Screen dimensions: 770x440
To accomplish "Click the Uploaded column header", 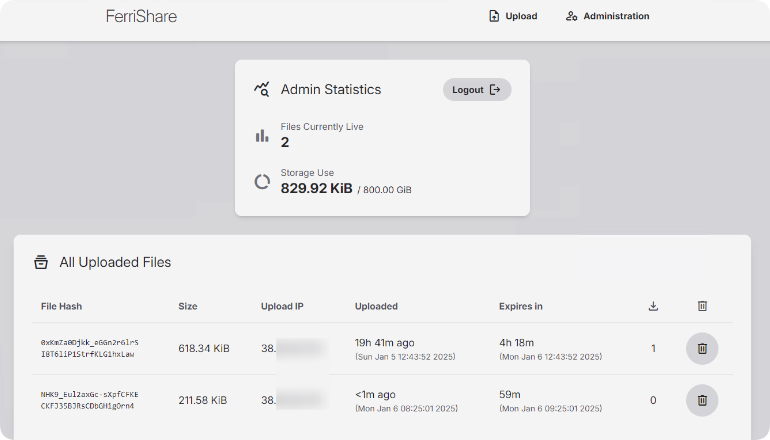I will pos(376,306).
